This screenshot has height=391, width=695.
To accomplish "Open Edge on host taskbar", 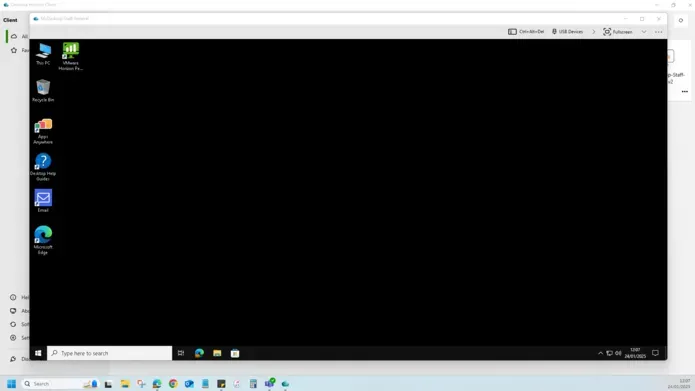I will [157, 384].
